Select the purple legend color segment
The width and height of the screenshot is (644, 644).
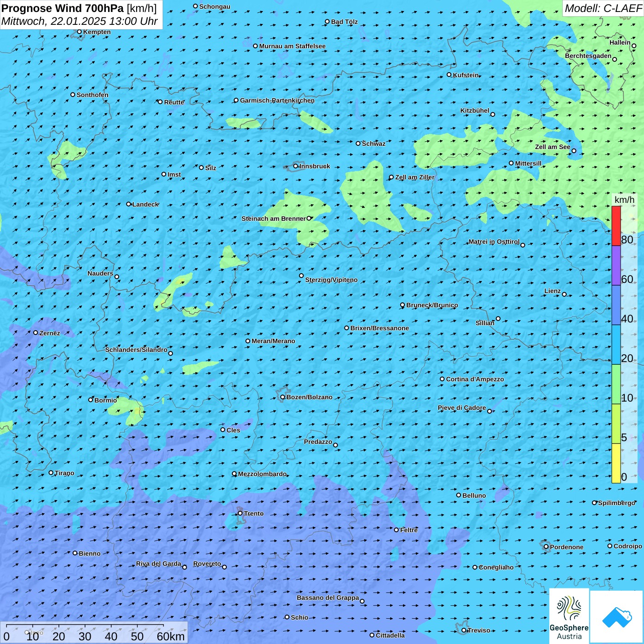[616, 266]
